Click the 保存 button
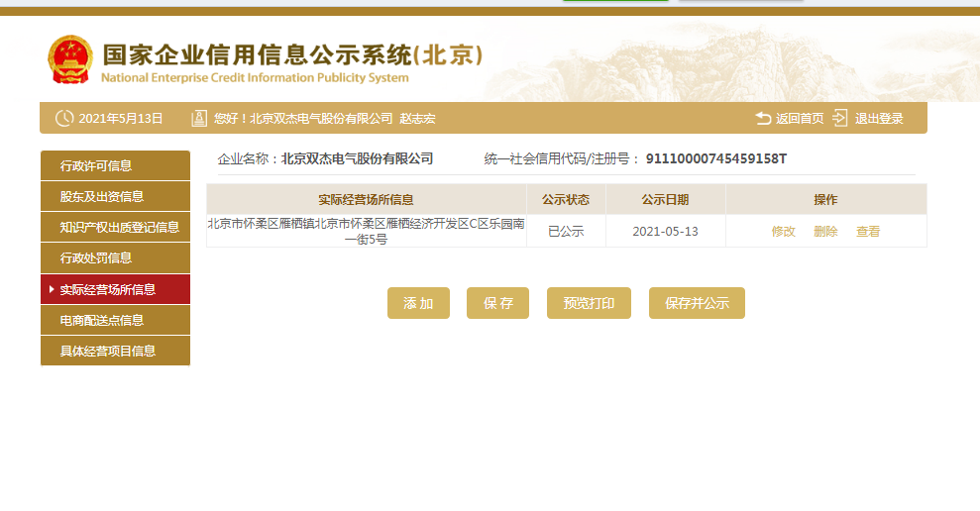The height and width of the screenshot is (511, 980). (497, 303)
